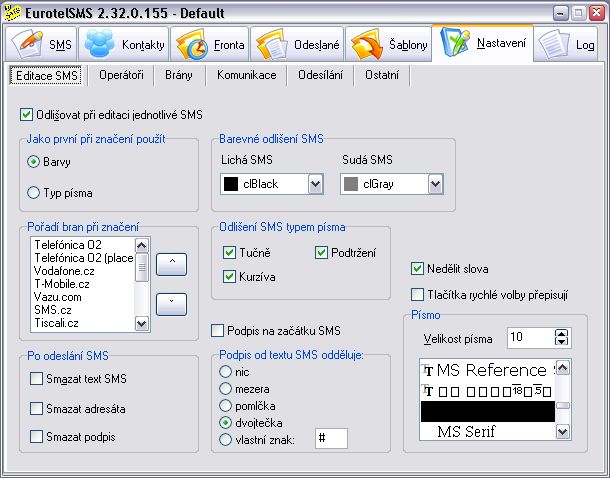Select the Komunikace subtab

pos(247,75)
